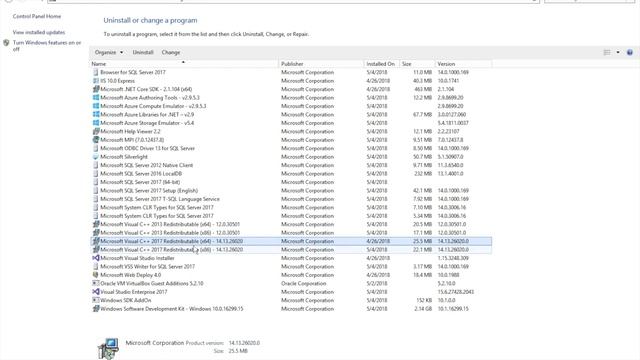Click the Azure Libraries for .NET icon
This screenshot has height=360, width=640.
[96, 115]
